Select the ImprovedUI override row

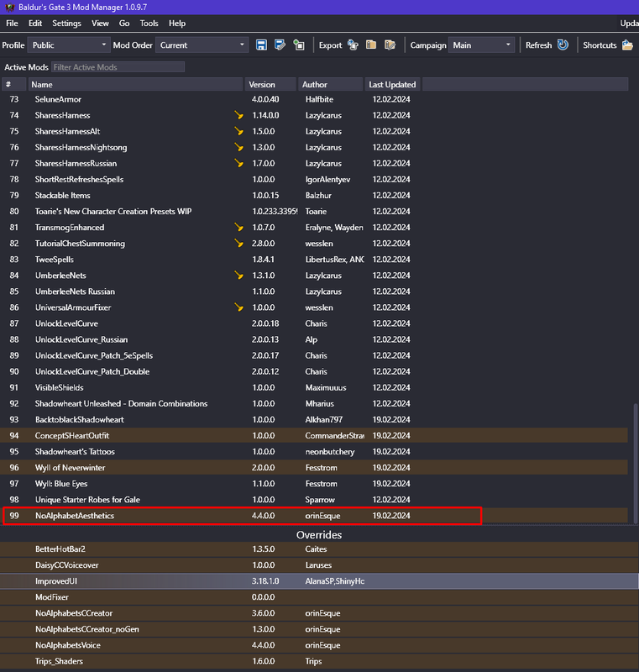coord(319,581)
